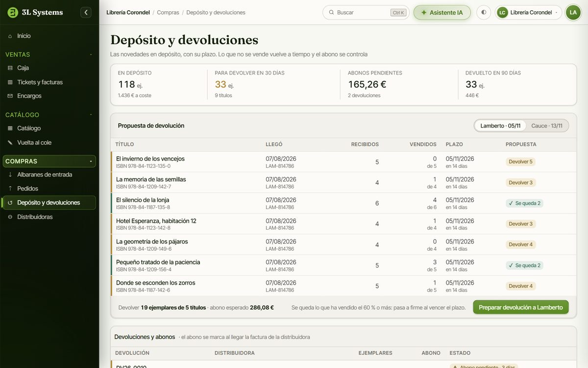Click the PROPUESTA column header
Viewport: 588px width, 368px height.
521,144
